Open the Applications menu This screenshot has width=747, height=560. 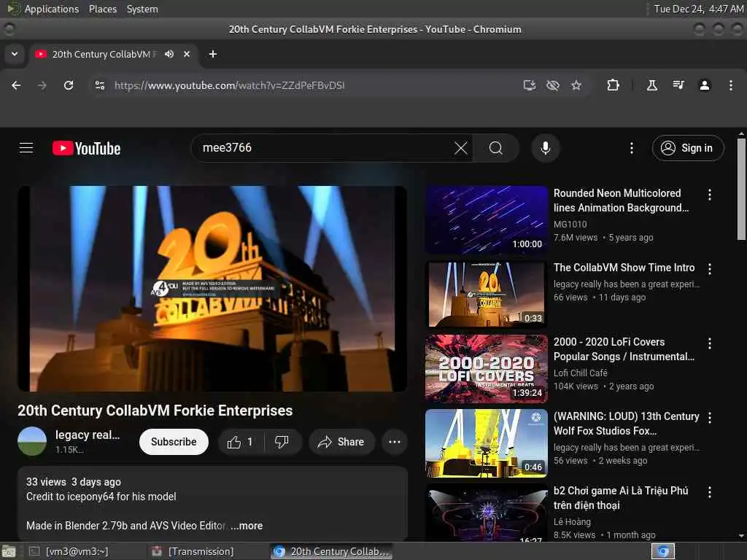pyautogui.click(x=52, y=9)
